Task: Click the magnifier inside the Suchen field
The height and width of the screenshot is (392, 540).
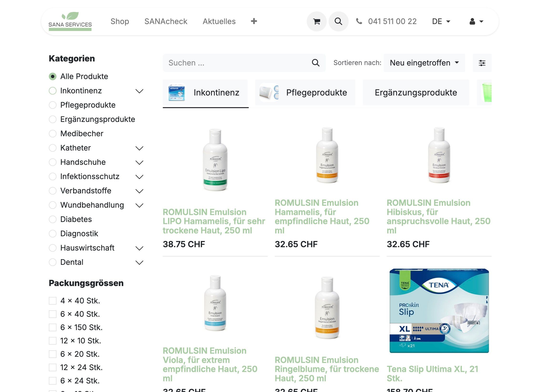Action: coord(316,63)
